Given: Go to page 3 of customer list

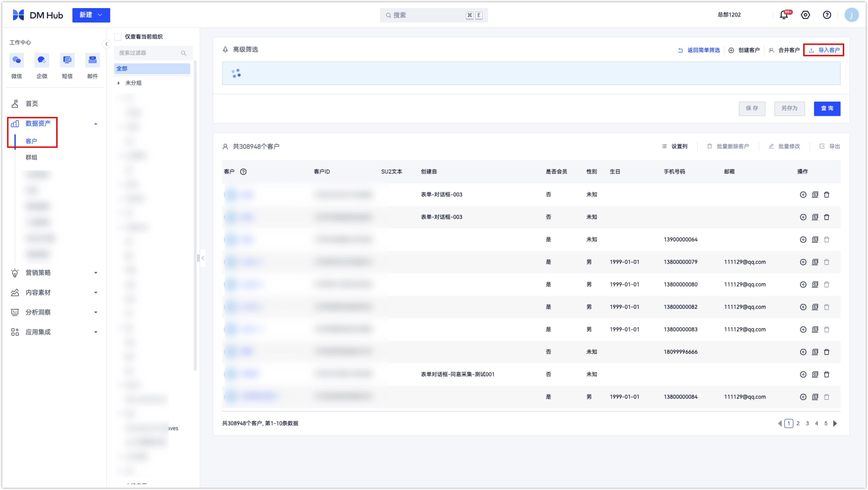Looking at the screenshot, I should pos(807,424).
